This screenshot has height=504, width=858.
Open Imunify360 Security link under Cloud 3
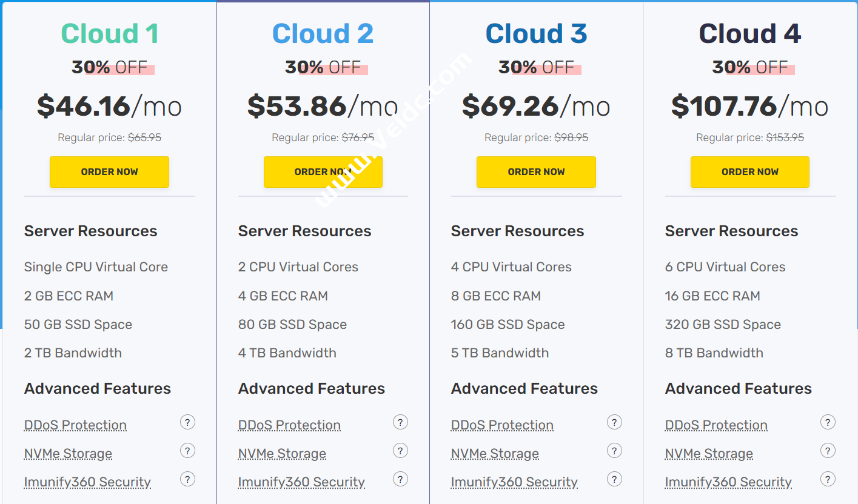[514, 482]
